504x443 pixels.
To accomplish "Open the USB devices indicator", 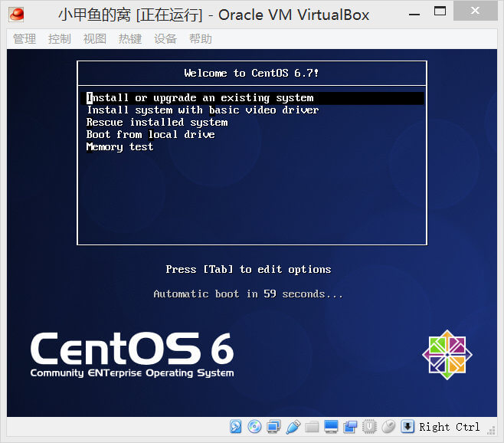I will pyautogui.click(x=293, y=427).
